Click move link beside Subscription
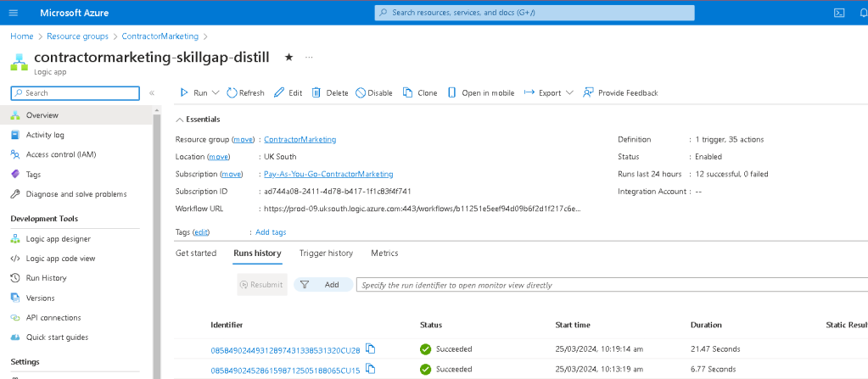The width and height of the screenshot is (868, 379). point(232,175)
